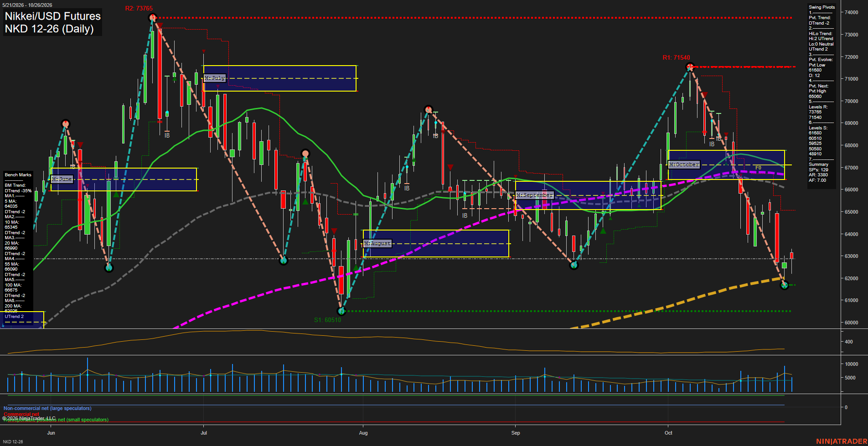Click 'BM Trend:' in Bench Marks panel

15,185
